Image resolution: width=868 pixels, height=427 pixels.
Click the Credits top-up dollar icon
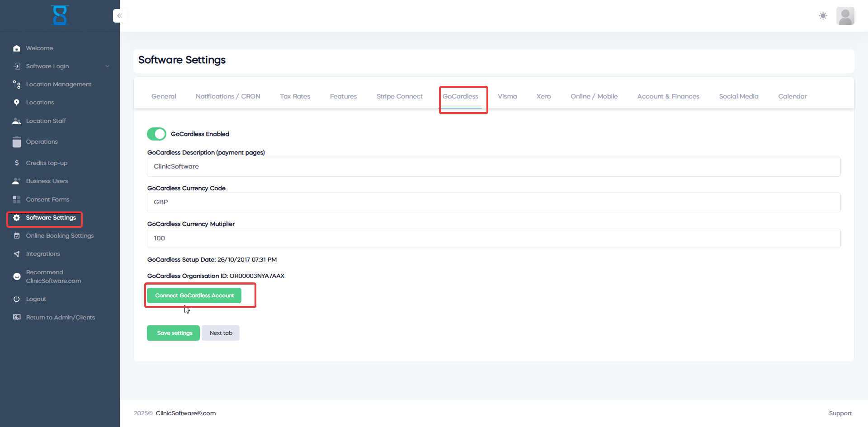[x=17, y=163]
